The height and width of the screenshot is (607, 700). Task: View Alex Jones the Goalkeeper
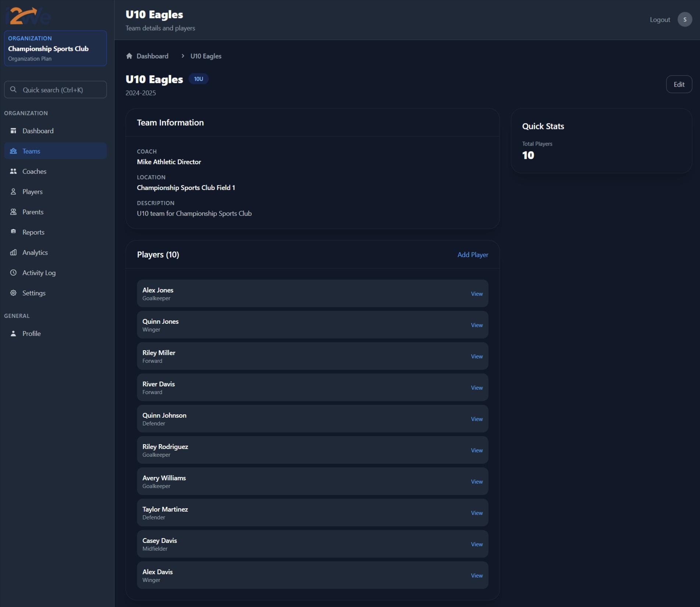pos(476,294)
